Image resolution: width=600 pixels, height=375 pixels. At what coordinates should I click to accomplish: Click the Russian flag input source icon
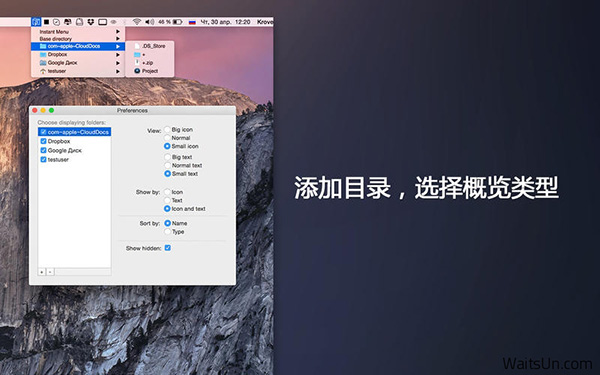click(192, 22)
